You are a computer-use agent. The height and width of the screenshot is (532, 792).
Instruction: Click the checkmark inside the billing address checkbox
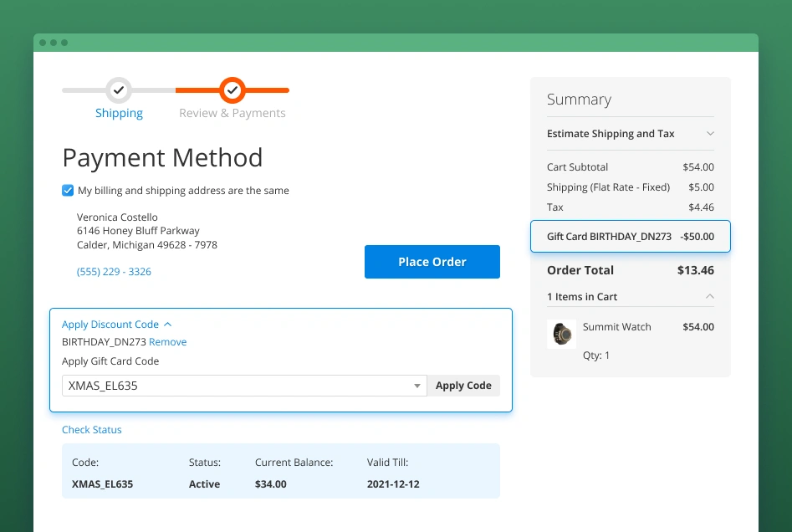point(68,190)
